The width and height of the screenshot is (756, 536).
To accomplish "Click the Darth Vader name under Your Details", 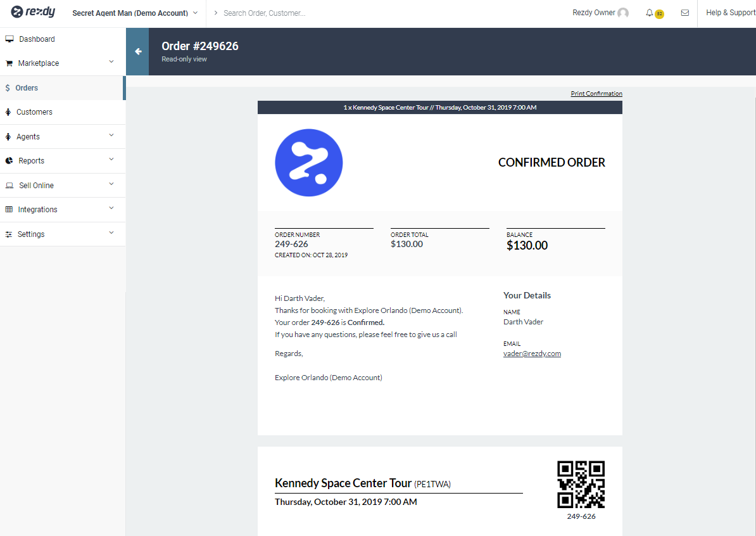I will point(523,322).
